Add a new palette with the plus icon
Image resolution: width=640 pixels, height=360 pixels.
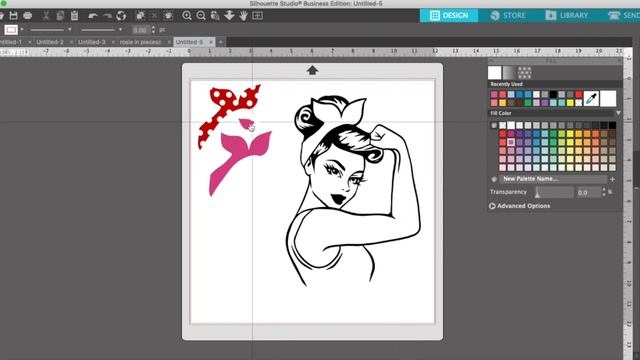(x=612, y=179)
